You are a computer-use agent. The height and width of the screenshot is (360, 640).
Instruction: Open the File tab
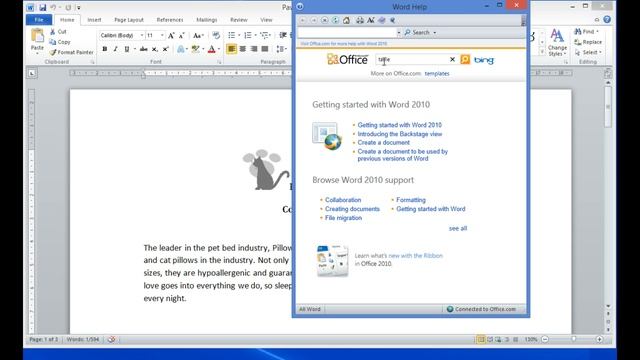(x=39, y=20)
